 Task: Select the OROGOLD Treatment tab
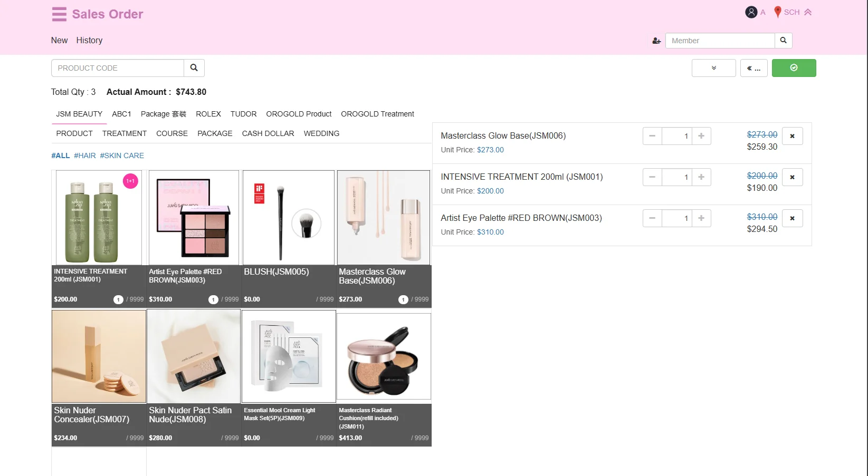point(378,114)
